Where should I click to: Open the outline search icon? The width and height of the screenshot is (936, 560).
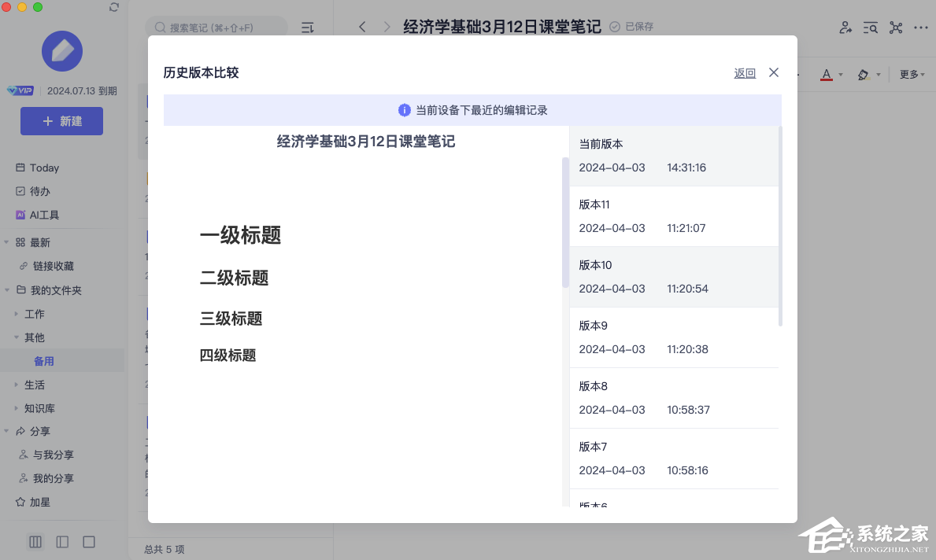[x=871, y=28]
